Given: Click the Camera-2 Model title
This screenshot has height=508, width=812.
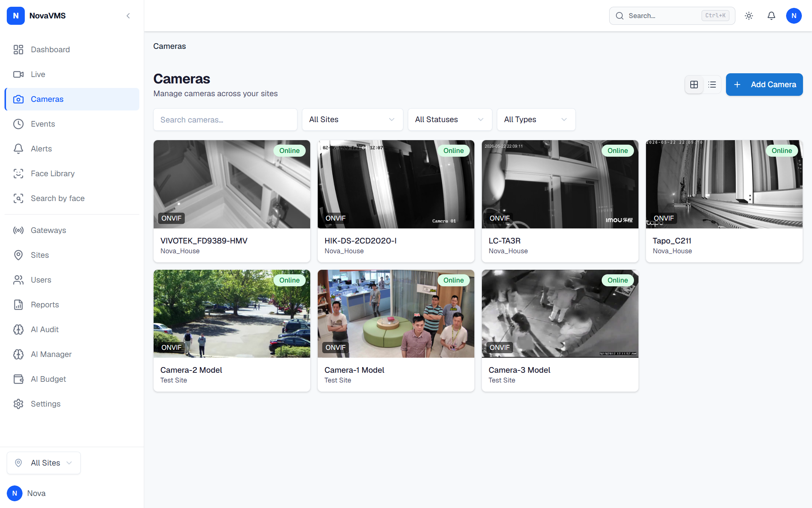Looking at the screenshot, I should pyautogui.click(x=191, y=370).
